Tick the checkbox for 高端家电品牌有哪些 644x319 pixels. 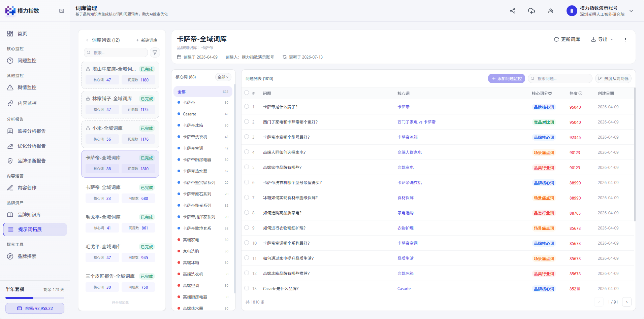click(247, 167)
